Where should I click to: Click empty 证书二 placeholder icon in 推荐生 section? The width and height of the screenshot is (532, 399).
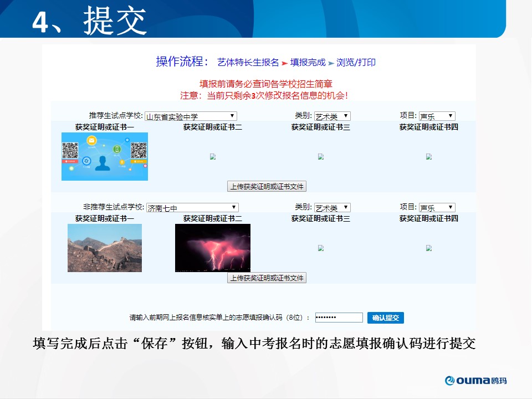pyautogui.click(x=213, y=157)
